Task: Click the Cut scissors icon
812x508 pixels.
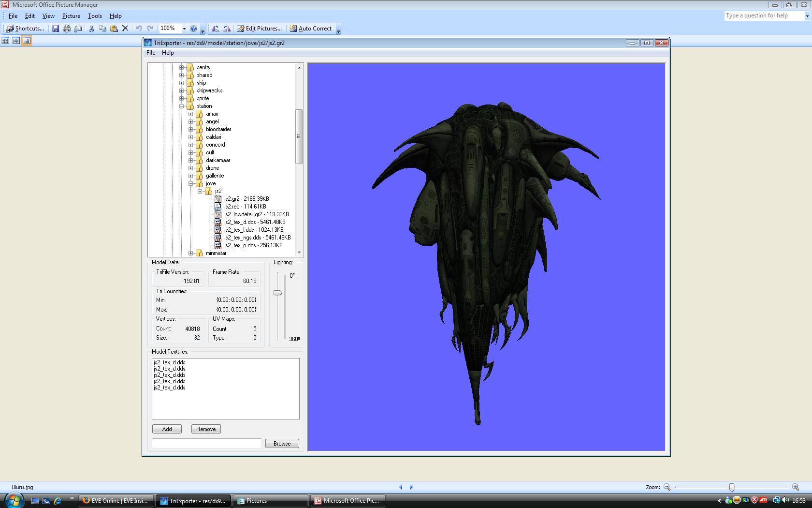Action: 91,29
